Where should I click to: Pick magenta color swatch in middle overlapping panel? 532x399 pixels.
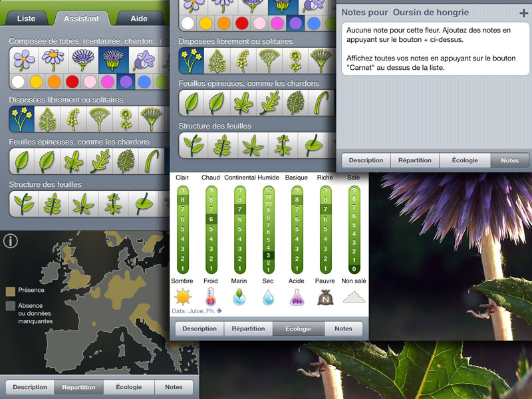[277, 23]
